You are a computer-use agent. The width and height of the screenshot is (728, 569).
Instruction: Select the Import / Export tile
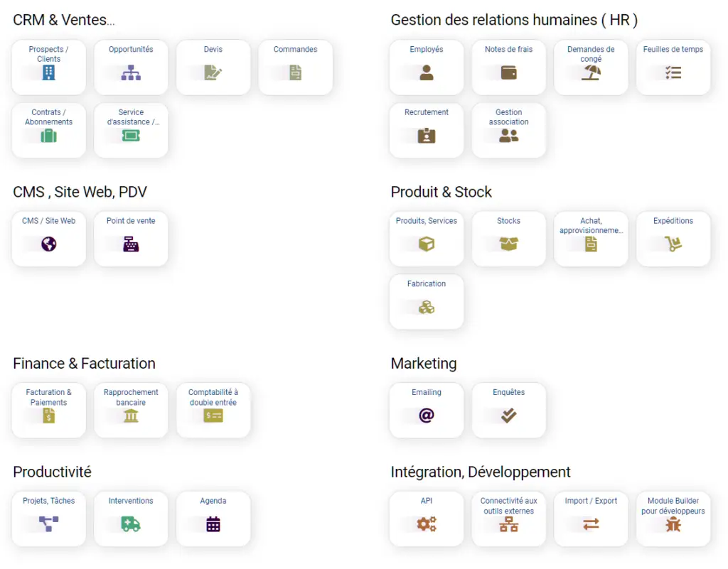[x=591, y=519]
